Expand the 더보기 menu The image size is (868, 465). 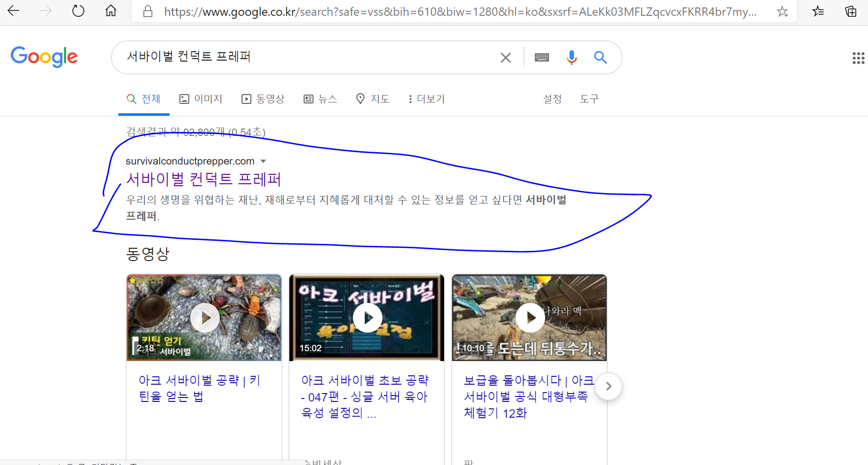(x=426, y=99)
